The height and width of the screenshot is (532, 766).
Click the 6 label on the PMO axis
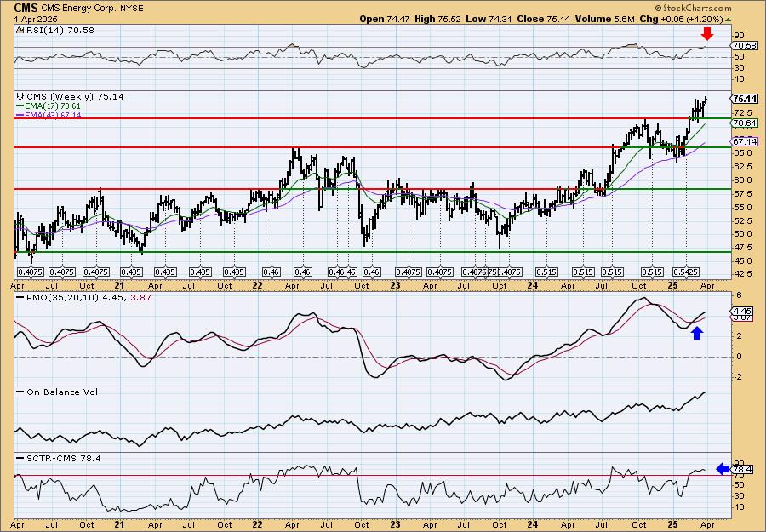click(740, 295)
